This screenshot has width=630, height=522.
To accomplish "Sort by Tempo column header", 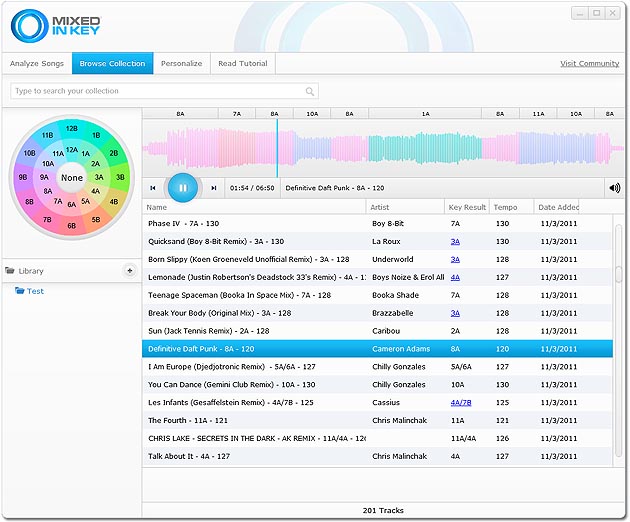I will [511, 207].
